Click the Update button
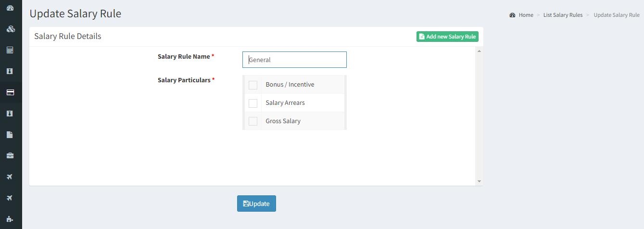This screenshot has width=644, height=229. (256, 204)
